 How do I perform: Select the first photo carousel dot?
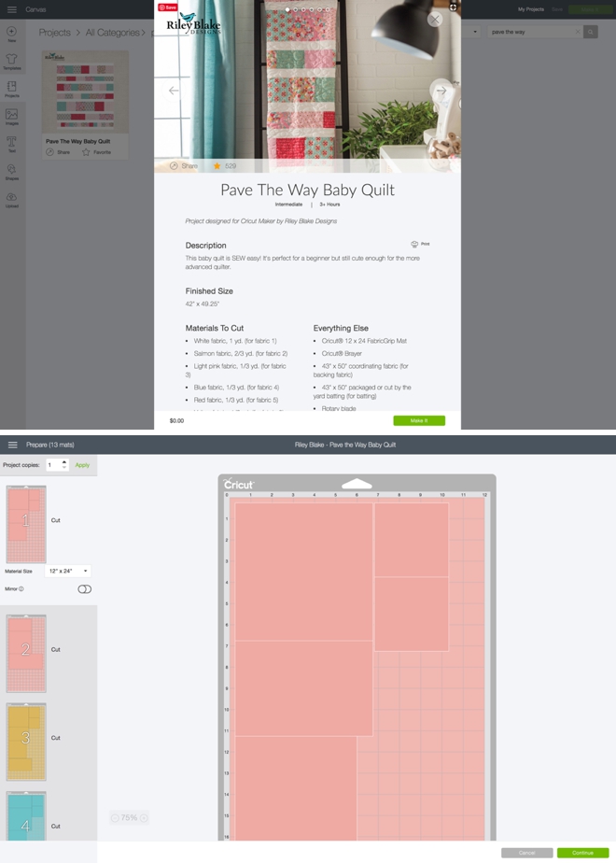click(x=287, y=9)
